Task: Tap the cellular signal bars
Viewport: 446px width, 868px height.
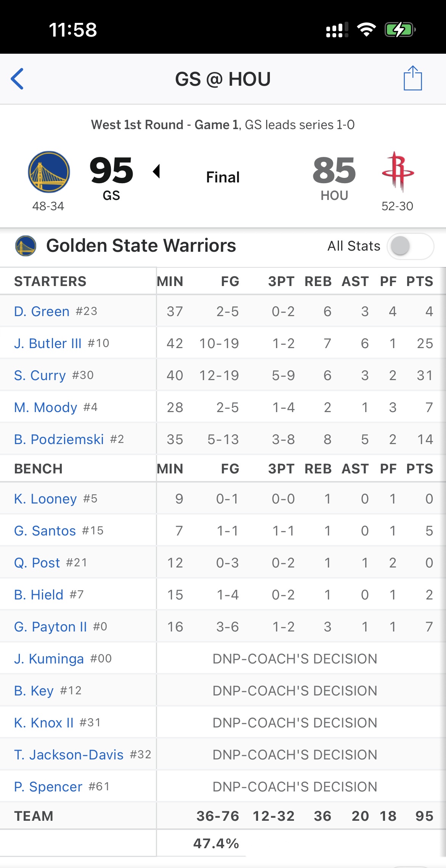Action: tap(337, 30)
